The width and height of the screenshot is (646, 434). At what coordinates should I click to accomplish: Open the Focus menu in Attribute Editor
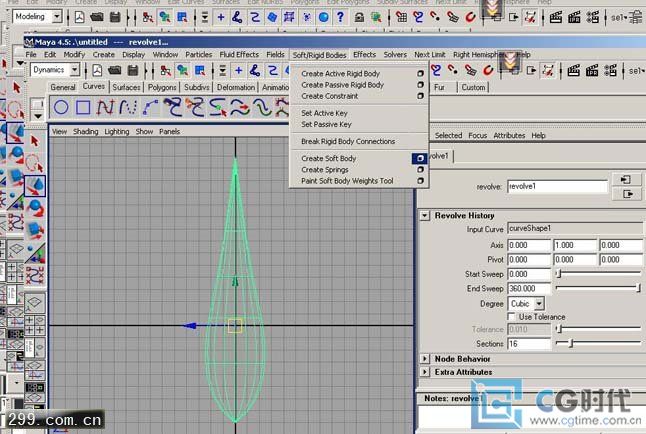pyautogui.click(x=477, y=136)
